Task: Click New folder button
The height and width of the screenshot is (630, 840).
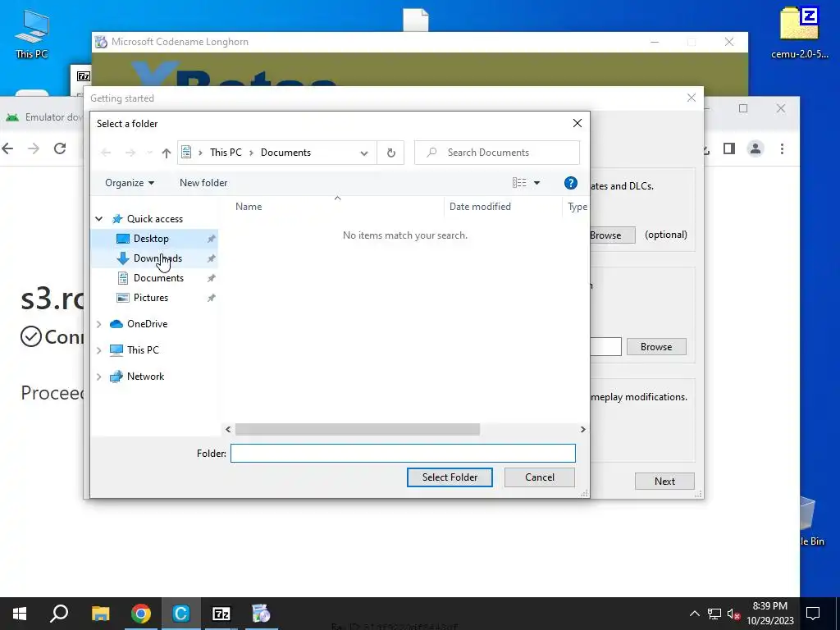Action: tap(203, 183)
